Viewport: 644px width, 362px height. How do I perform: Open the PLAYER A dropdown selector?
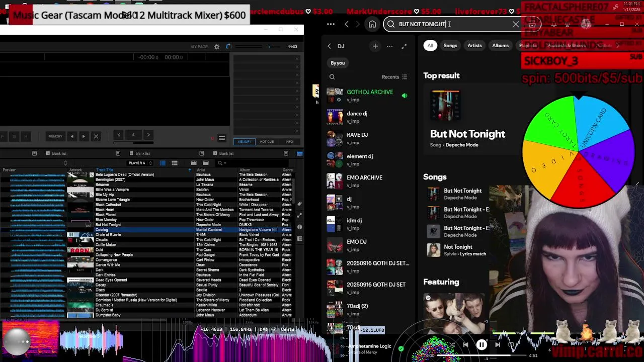140,163
